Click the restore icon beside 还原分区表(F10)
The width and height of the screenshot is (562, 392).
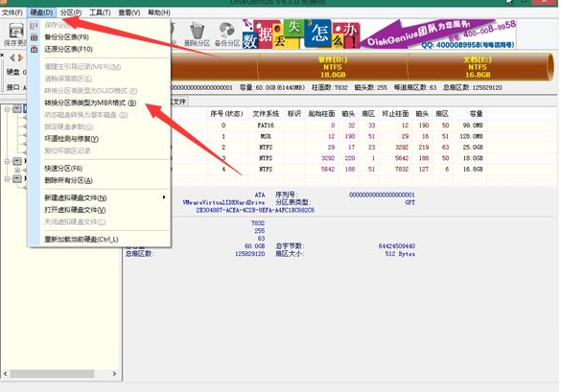pyautogui.click(x=35, y=49)
